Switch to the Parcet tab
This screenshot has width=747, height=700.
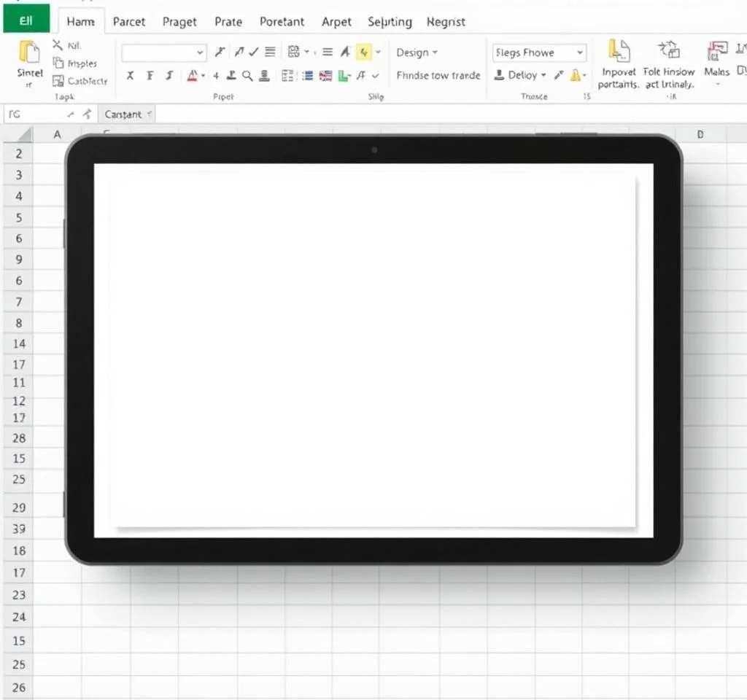128,21
